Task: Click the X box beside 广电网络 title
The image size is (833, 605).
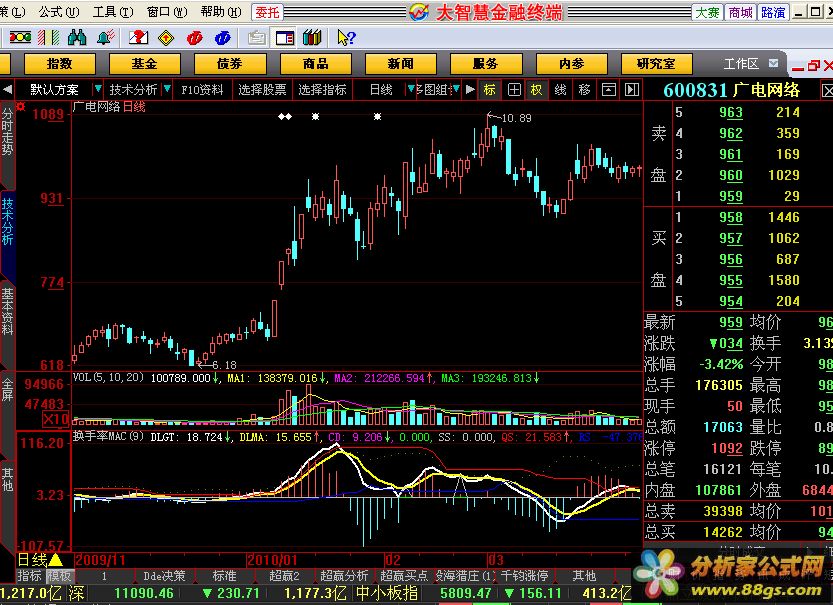Action: tap(827, 90)
